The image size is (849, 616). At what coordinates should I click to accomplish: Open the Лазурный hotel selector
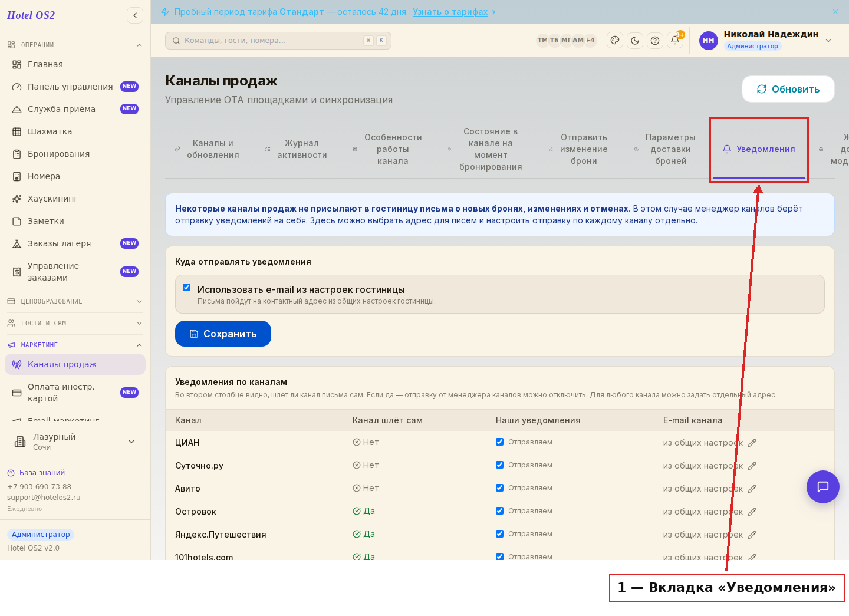coord(75,442)
